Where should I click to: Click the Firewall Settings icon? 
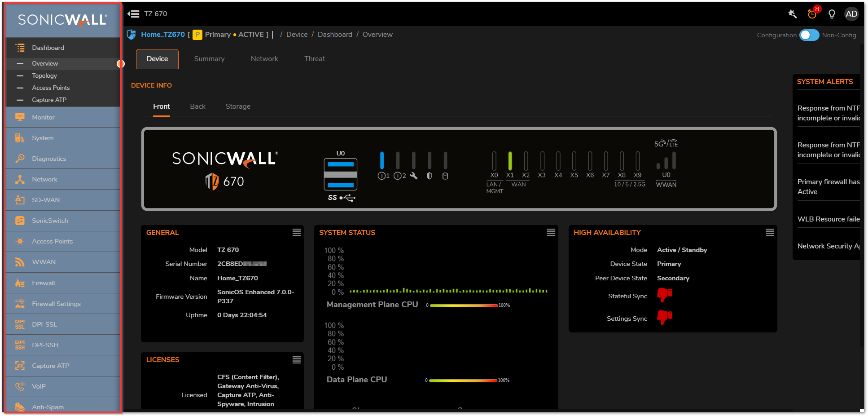pos(20,304)
